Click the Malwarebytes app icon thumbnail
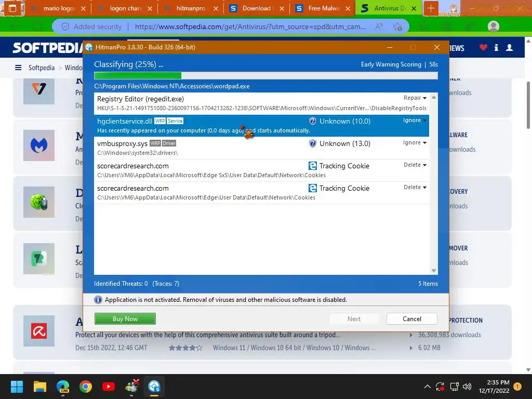532x399 pixels. coord(38,145)
